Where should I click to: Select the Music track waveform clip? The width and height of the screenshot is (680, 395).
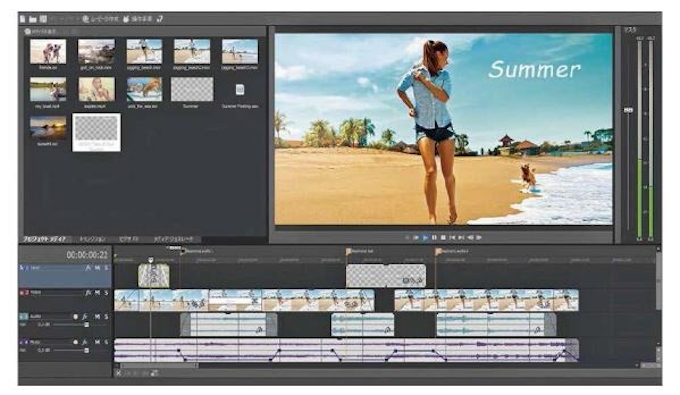coord(346,350)
